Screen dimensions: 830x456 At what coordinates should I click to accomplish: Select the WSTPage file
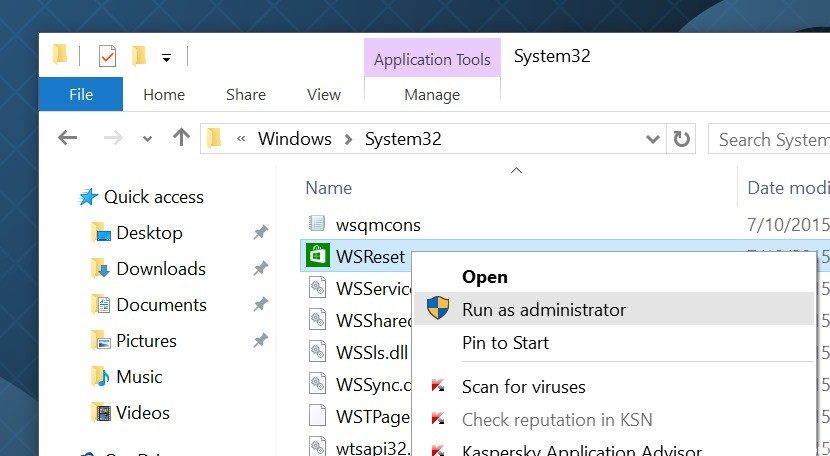pyautogui.click(x=373, y=417)
